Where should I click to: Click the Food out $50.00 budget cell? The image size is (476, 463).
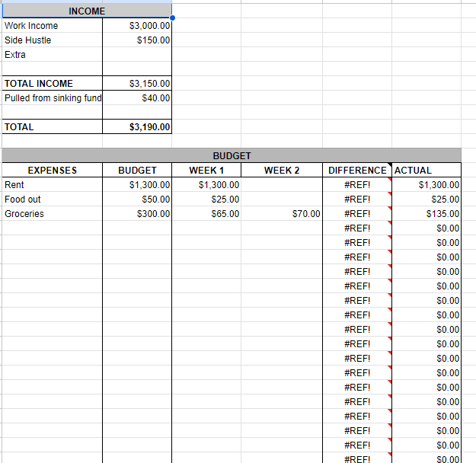tap(137, 200)
